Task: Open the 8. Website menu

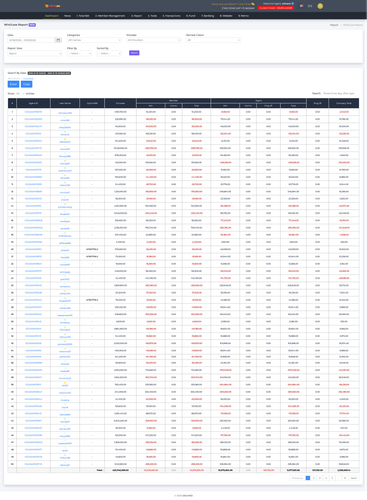Action: 226,16
